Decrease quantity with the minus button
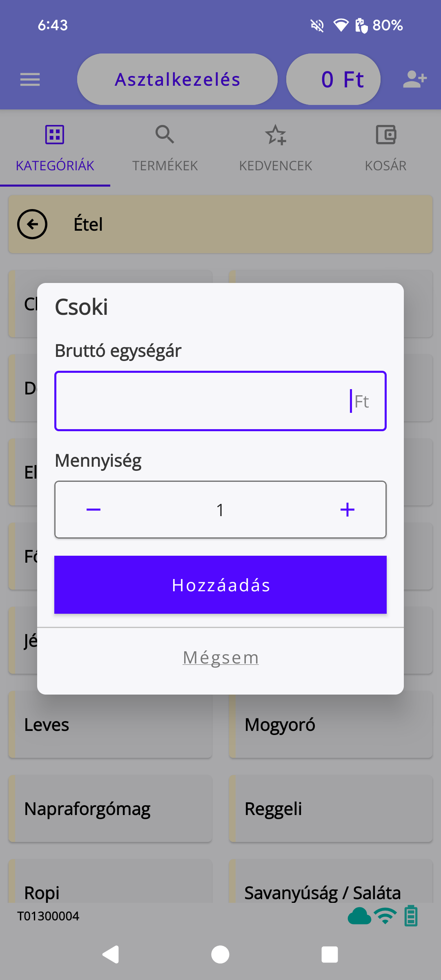Viewport: 441px width, 980px height. pos(93,509)
